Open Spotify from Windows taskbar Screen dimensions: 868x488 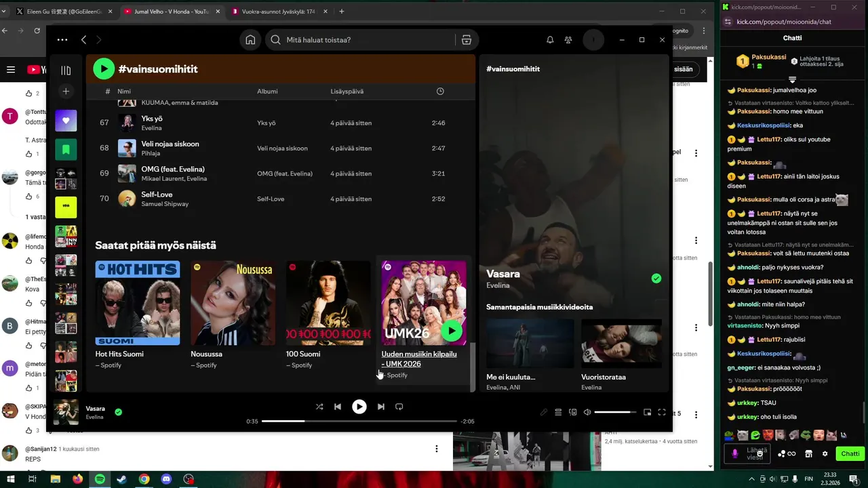pyautogui.click(x=100, y=479)
